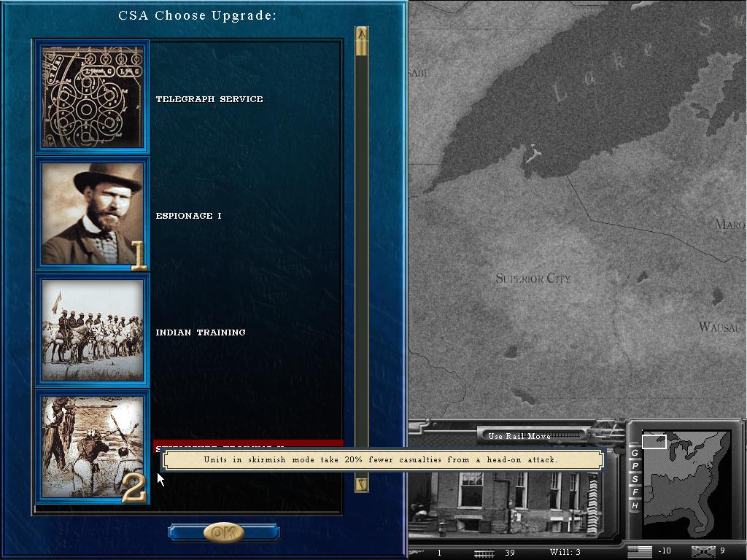Click the railroad track icon in status bar
Screen dimensions: 747x560
click(484, 553)
